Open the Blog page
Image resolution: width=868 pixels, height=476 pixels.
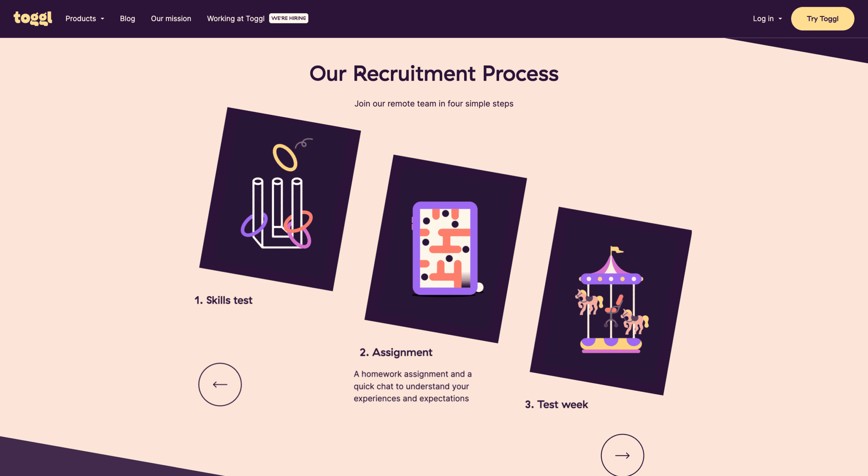[x=127, y=19]
